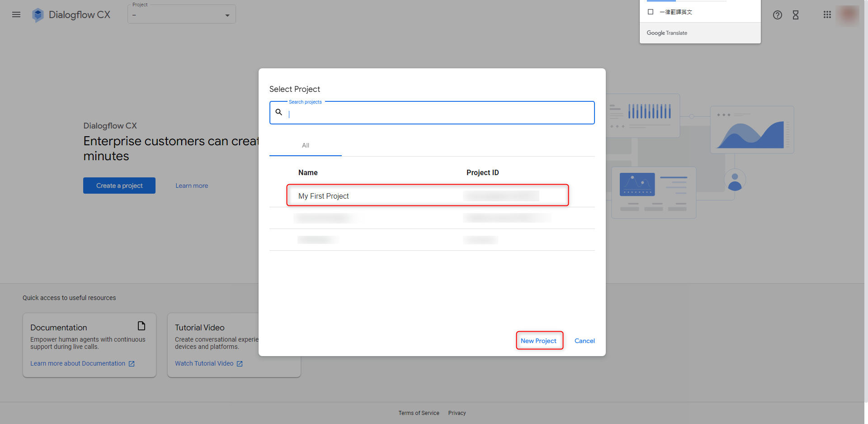Viewport: 868px width, 424px height.
Task: Open the Privacy footer link
Action: (457, 413)
